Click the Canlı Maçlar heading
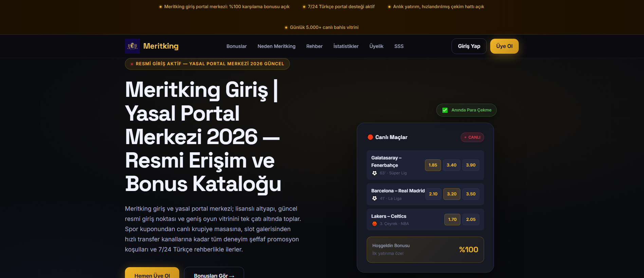Viewport: 644px width, 278px height. tap(391, 137)
